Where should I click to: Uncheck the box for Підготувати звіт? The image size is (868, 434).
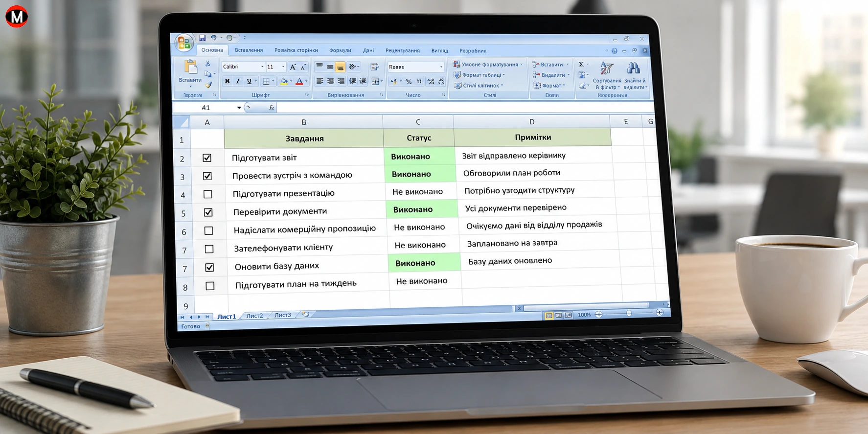click(x=207, y=158)
